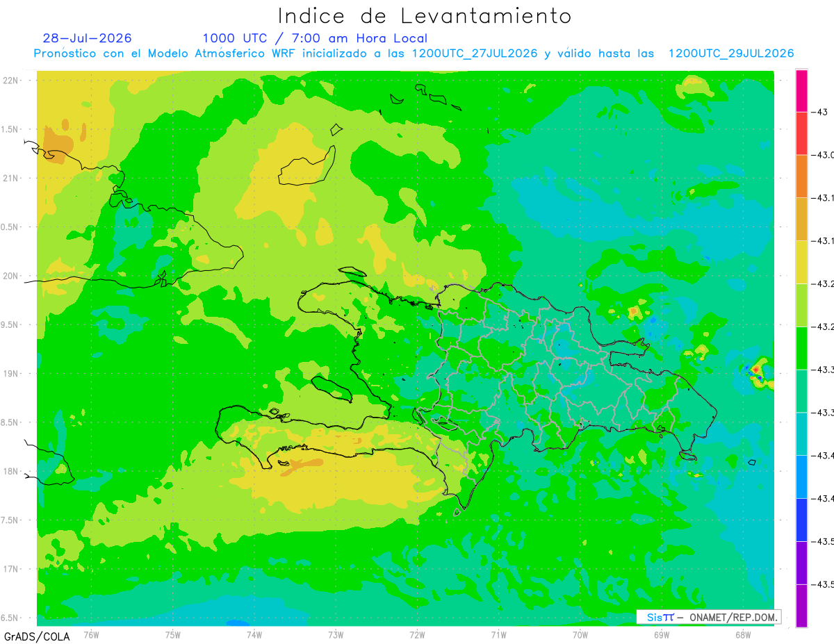The image size is (834, 644).
Task: Click the "21N" latitude label
Action: click(12, 179)
